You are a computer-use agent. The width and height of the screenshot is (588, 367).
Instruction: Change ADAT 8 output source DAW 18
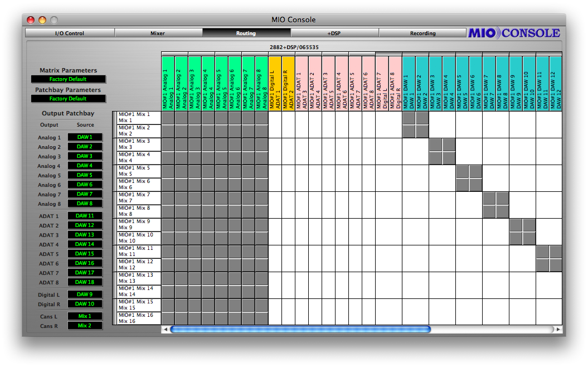pos(85,282)
